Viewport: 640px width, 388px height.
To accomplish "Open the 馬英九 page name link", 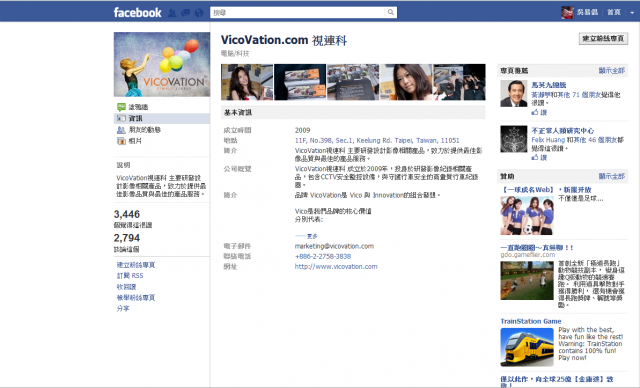I will (x=549, y=85).
